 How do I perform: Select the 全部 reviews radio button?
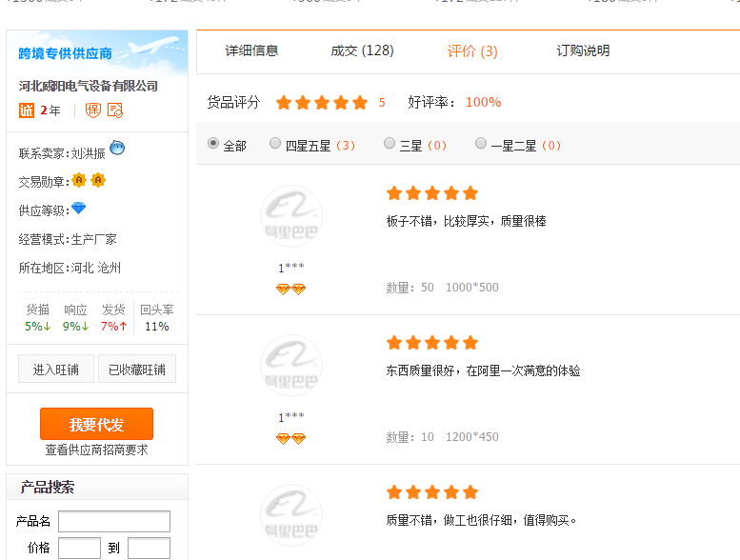point(213,143)
